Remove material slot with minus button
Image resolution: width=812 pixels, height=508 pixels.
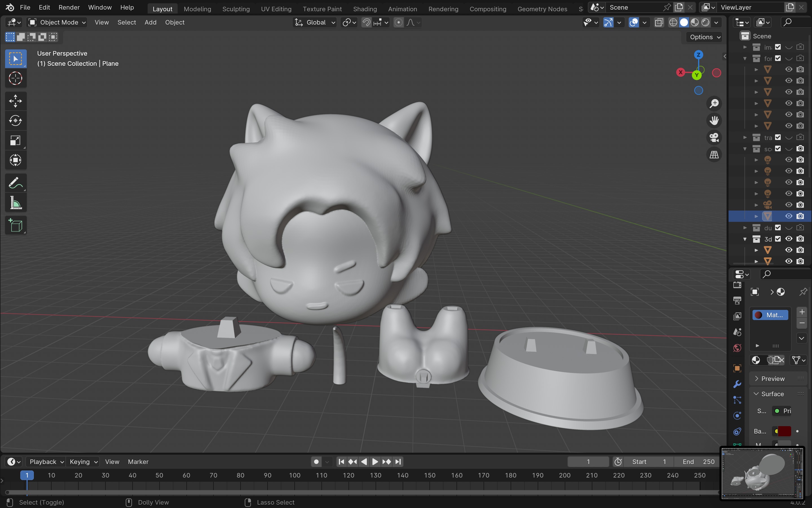[x=802, y=323]
